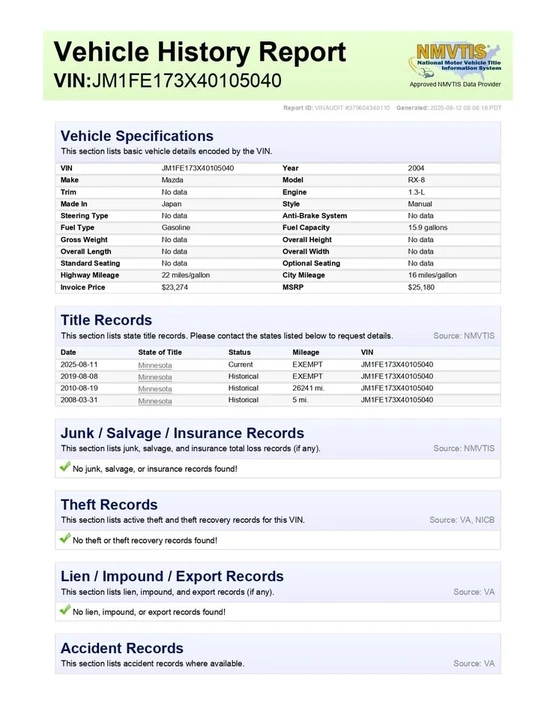Click the NMVTIS logo in the header
This screenshot has width=556, height=720.
coord(455,60)
